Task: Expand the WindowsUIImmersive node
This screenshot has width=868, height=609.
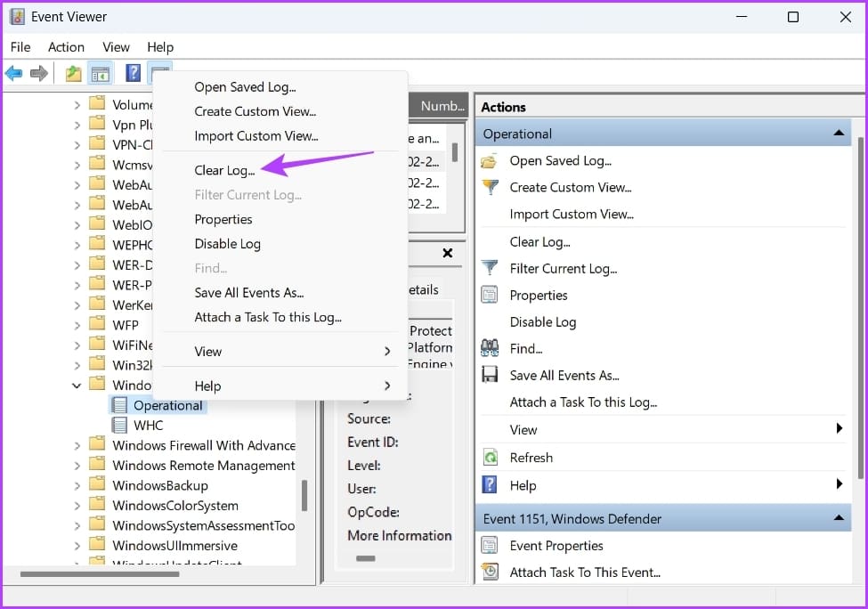Action: (x=77, y=546)
